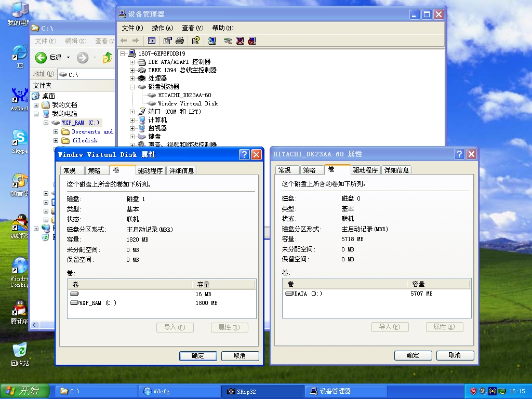This screenshot has height=399, width=532.
Task: Collapse the disk drives tree node
Action: click(132, 87)
